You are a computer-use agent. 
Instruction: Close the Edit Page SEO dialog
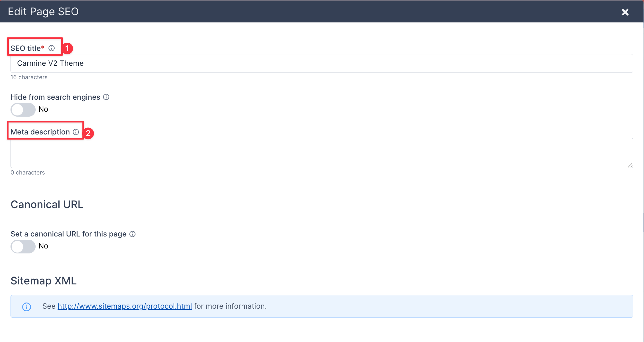click(625, 12)
